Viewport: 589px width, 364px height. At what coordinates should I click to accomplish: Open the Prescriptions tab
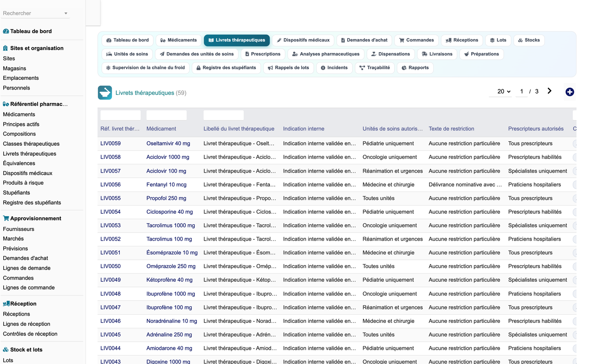coord(263,54)
